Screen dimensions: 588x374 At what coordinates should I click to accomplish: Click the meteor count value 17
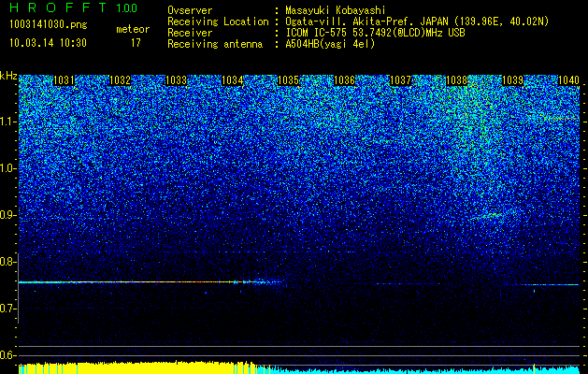coord(136,43)
